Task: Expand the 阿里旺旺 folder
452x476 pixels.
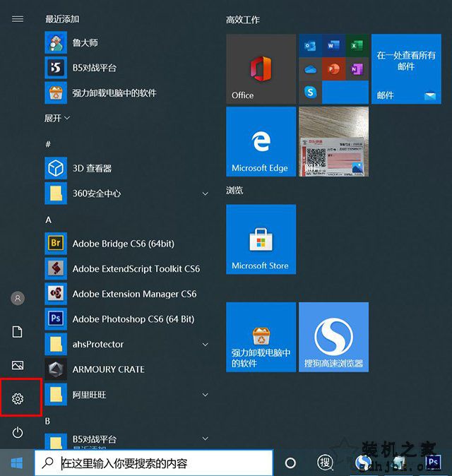Action: [206, 395]
